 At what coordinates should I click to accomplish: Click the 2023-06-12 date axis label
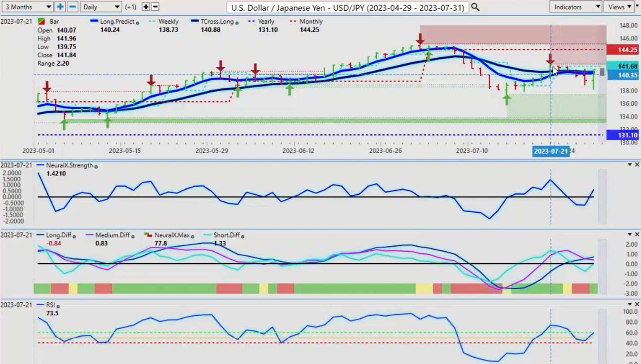coord(298,151)
